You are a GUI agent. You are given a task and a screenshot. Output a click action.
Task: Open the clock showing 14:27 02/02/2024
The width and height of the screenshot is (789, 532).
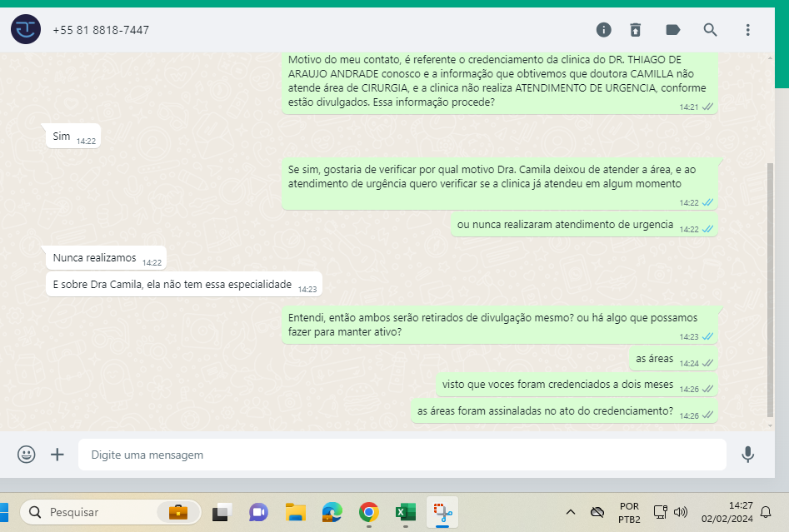727,512
